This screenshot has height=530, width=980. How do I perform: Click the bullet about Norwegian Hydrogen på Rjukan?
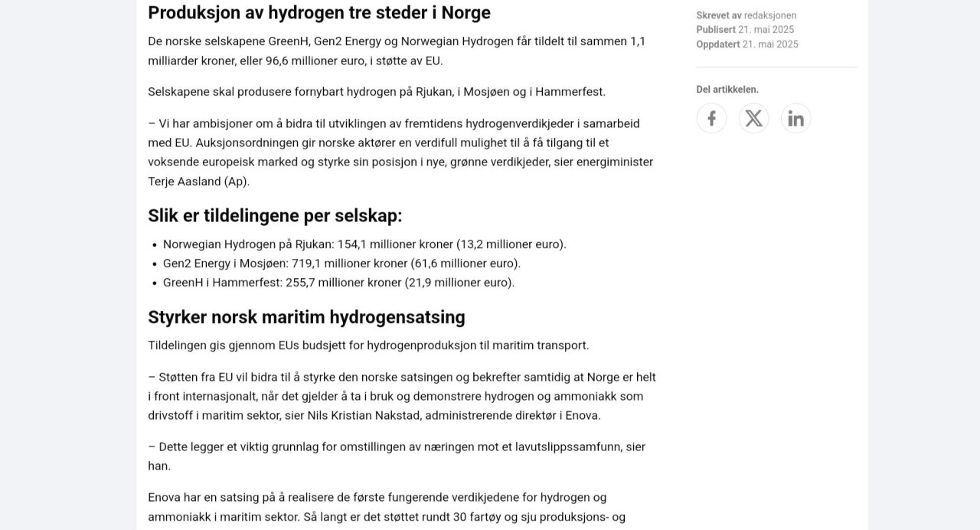tap(364, 244)
